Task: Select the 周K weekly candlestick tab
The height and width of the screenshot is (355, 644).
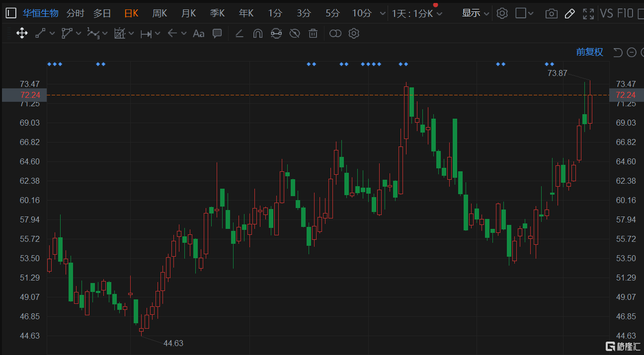Action: [160, 13]
